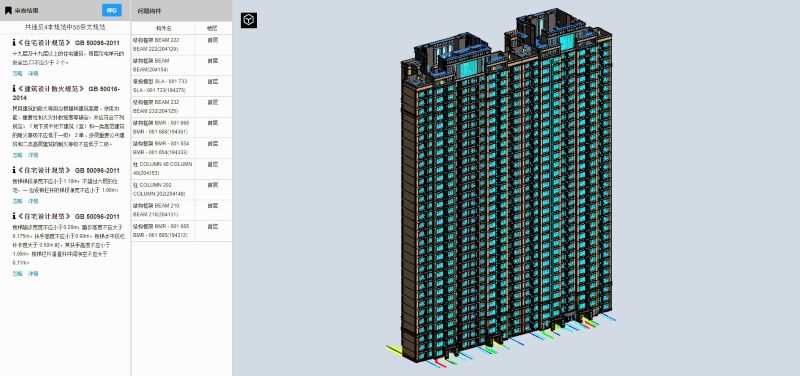Click first blue link under third rule
The width and height of the screenshot is (800, 376).
[x=17, y=201]
